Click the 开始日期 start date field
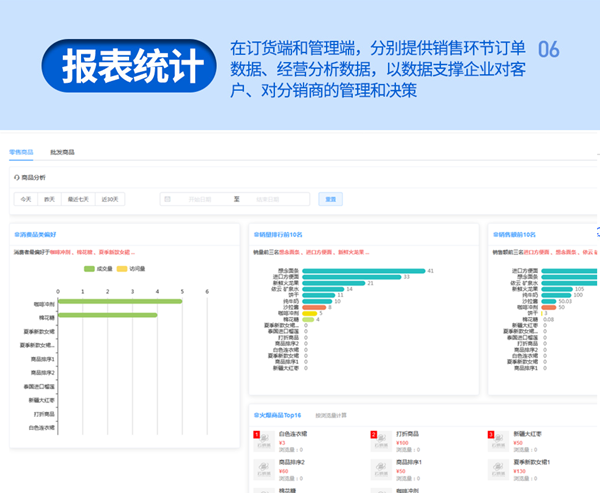The height and width of the screenshot is (493, 600). [x=200, y=199]
